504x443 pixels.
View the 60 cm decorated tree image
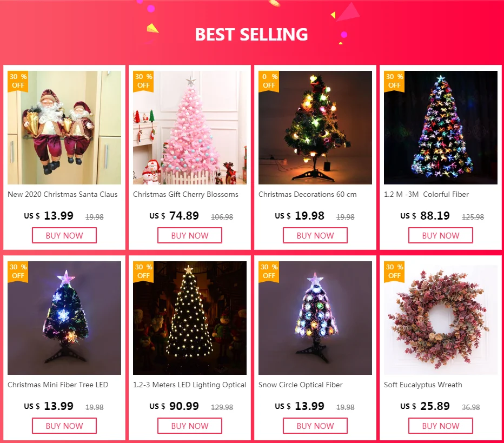[x=315, y=128]
